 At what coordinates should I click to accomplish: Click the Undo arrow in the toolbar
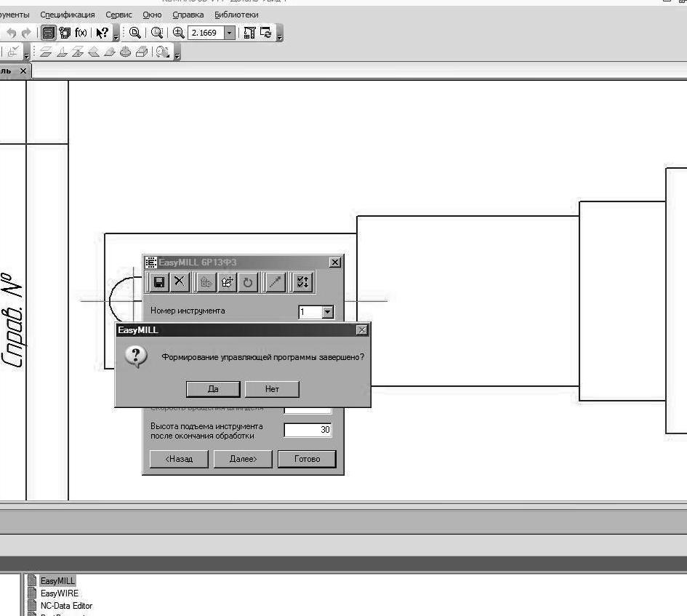tap(12, 33)
